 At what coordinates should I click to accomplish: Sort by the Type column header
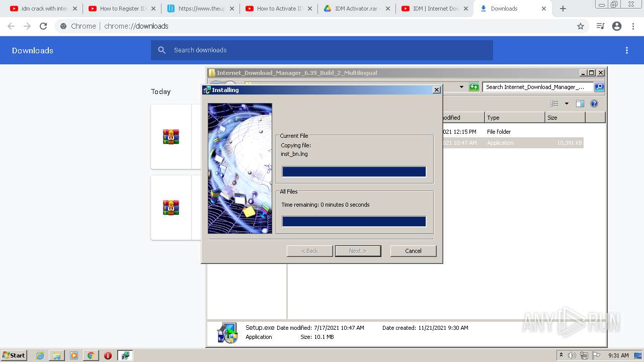pos(515,118)
